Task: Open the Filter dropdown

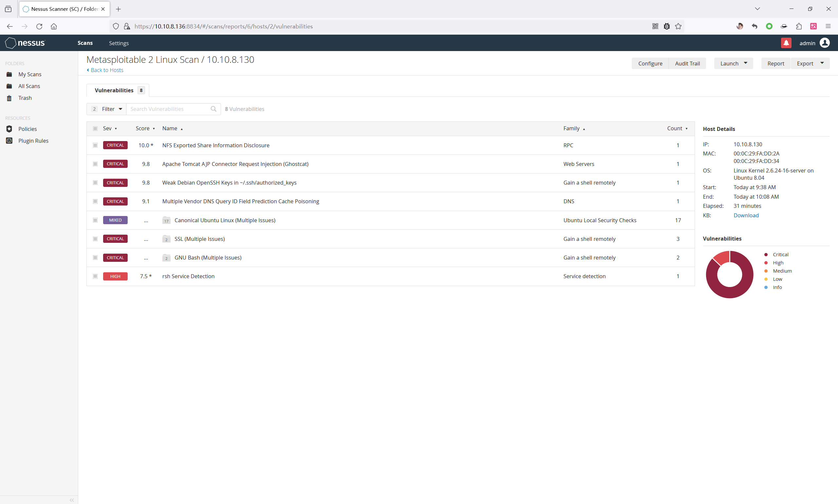Action: (106, 109)
